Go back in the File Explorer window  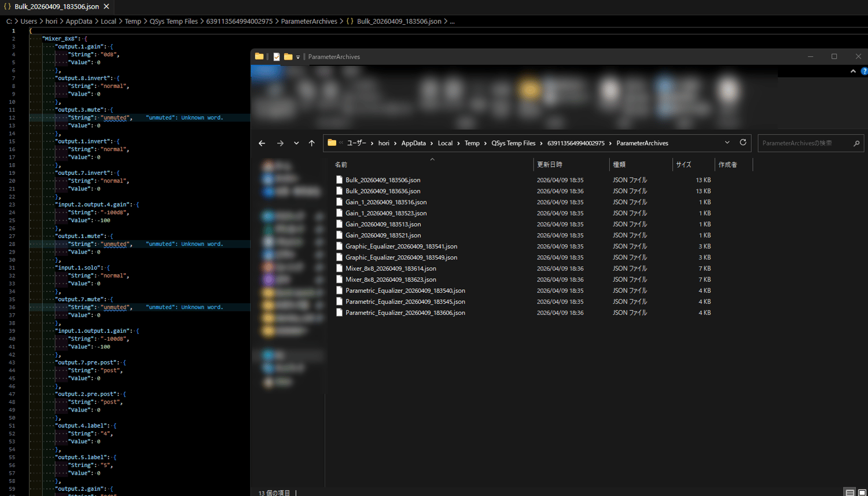tap(262, 143)
